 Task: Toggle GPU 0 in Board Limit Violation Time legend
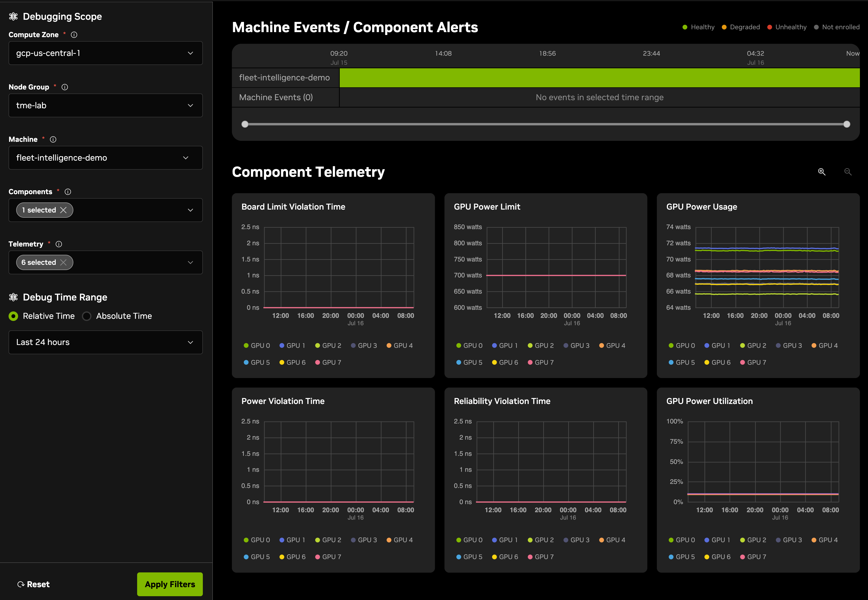click(257, 345)
